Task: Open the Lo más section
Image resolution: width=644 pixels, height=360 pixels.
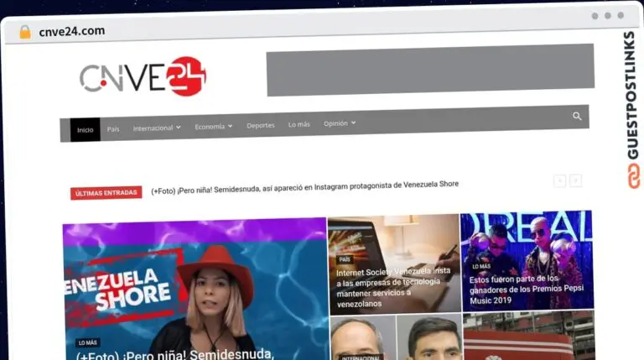Action: 299,124
